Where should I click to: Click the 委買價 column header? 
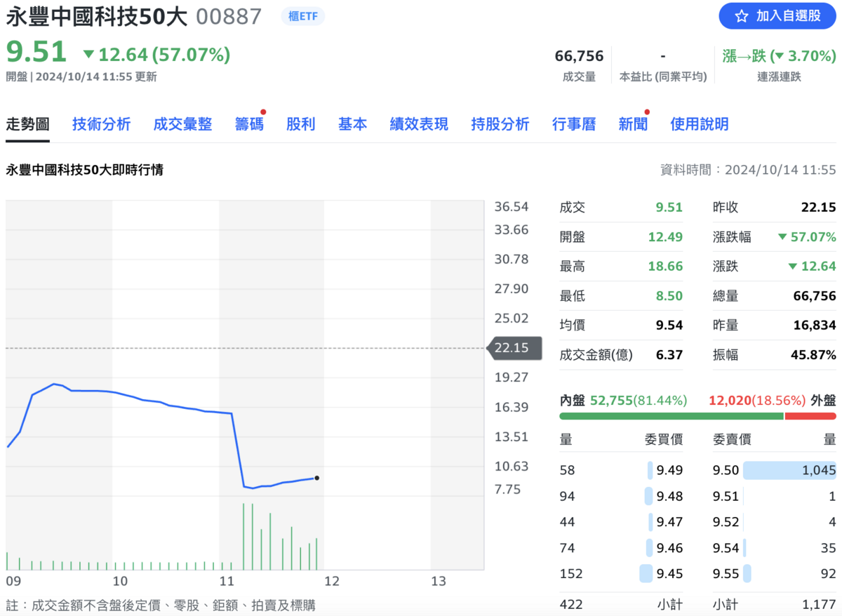664,440
